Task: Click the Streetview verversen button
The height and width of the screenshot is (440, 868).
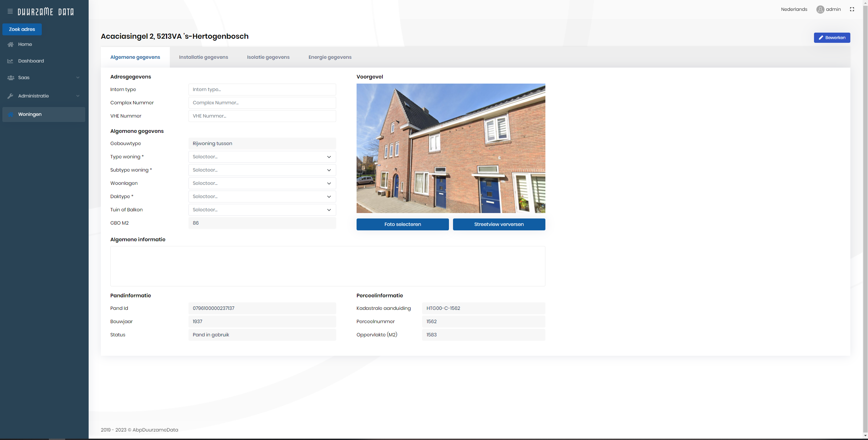Action: (499, 225)
